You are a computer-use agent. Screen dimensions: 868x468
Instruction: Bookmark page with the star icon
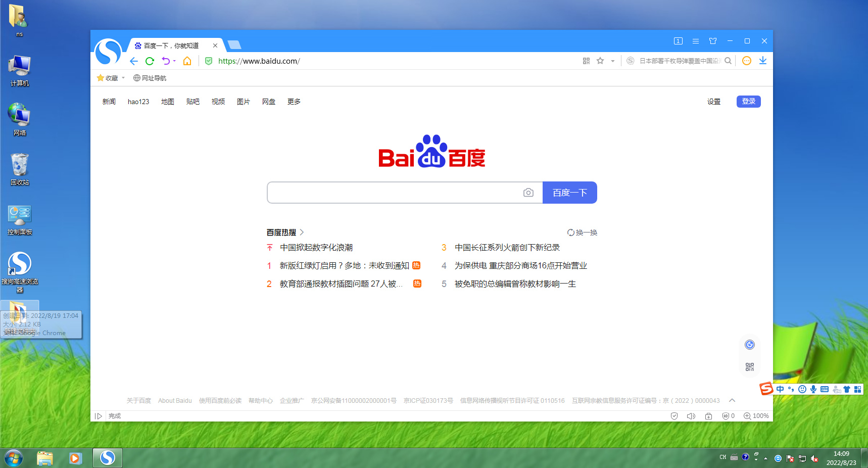[x=600, y=61]
